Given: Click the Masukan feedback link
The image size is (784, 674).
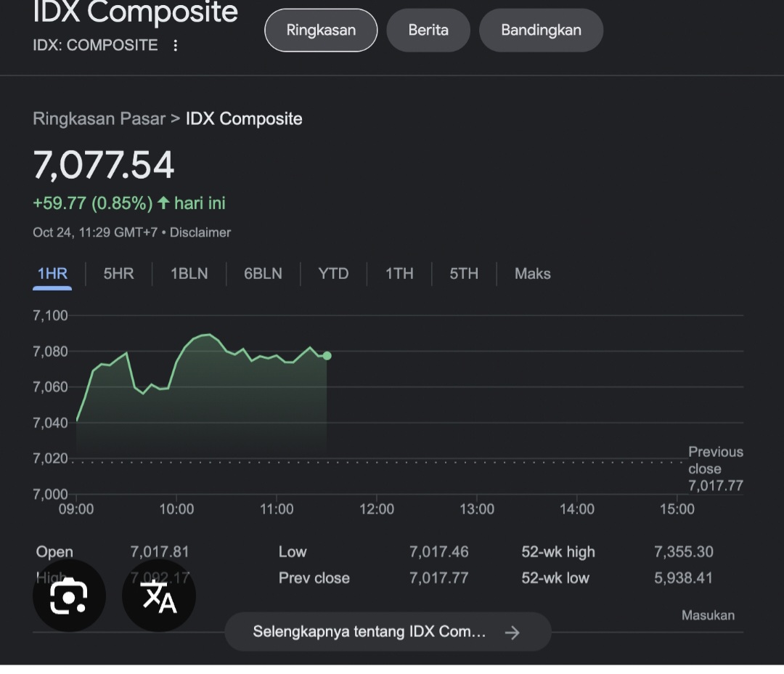Looking at the screenshot, I should click(x=708, y=615).
